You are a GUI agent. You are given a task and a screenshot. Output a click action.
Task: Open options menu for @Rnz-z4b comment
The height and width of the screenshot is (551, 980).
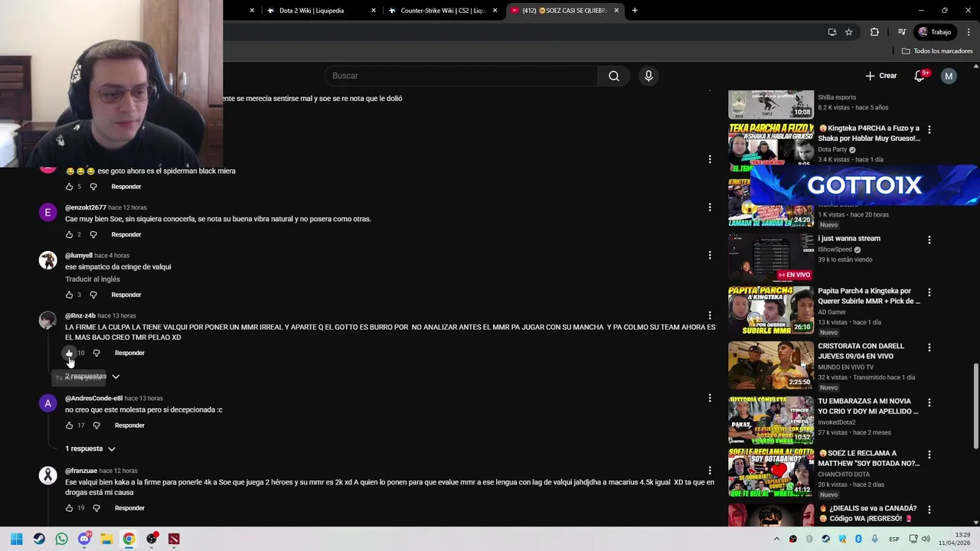tap(710, 315)
